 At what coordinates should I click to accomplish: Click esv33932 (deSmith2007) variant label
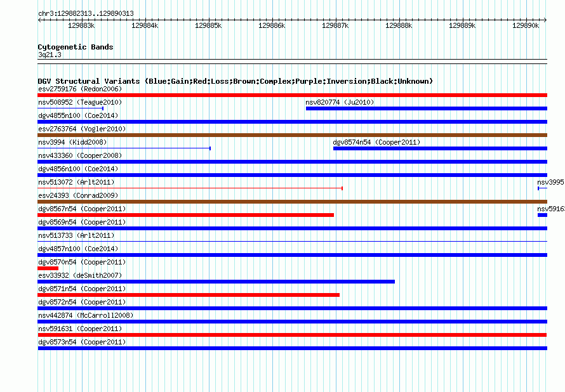pos(80,275)
